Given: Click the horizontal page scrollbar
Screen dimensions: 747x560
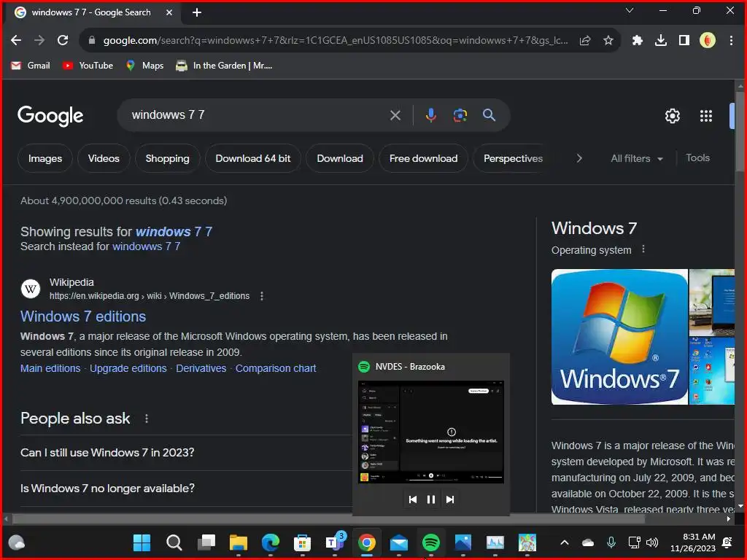Looking at the screenshot, I should point(328,519).
